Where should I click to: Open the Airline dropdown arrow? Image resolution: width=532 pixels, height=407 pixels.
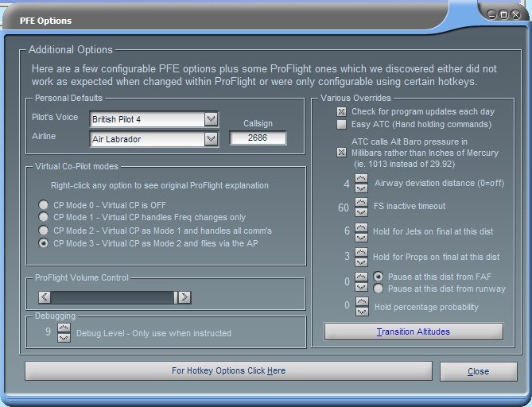pyautogui.click(x=211, y=139)
